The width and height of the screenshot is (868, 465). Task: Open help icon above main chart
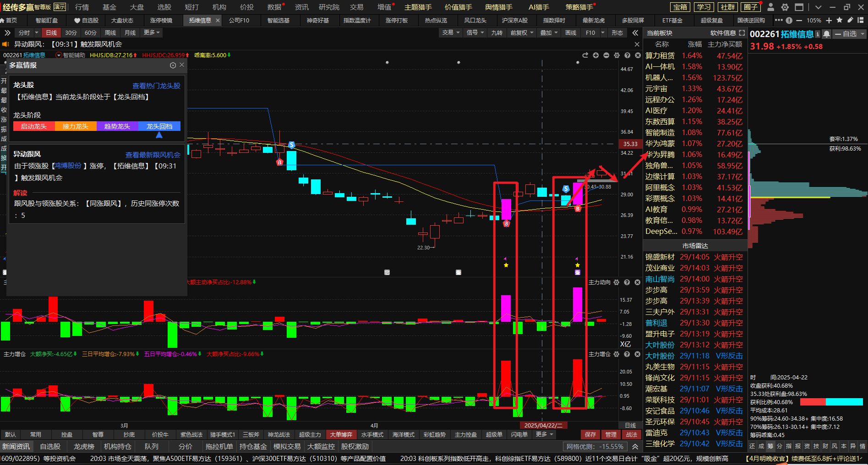coord(627,55)
